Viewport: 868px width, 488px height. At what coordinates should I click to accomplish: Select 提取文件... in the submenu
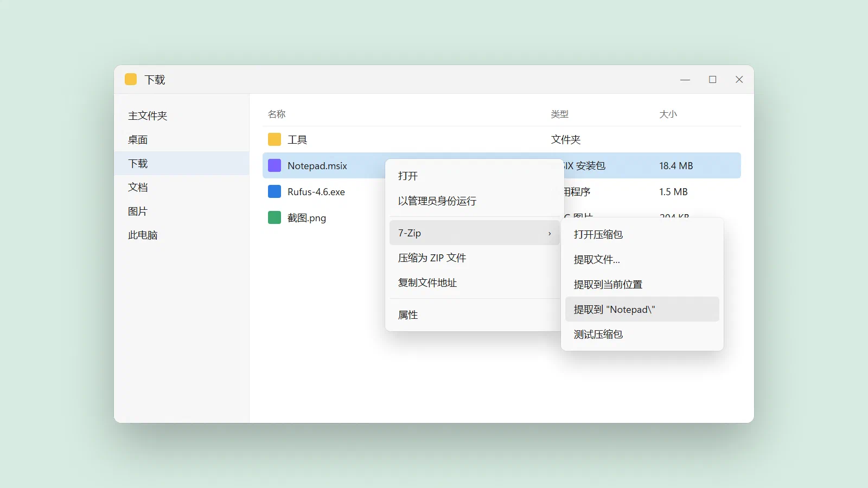[642, 259]
